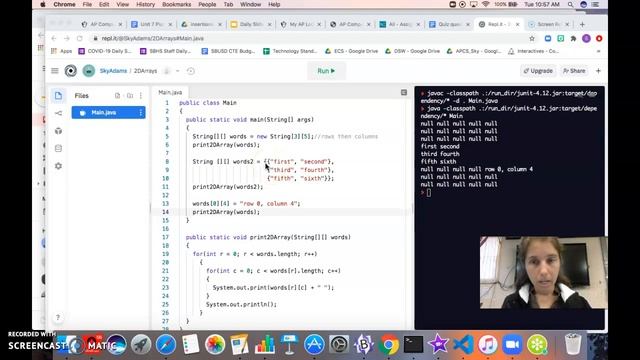Open the Chrome extensions puzzle icon
The height and width of the screenshot is (360, 640).
pyautogui.click(x=573, y=38)
